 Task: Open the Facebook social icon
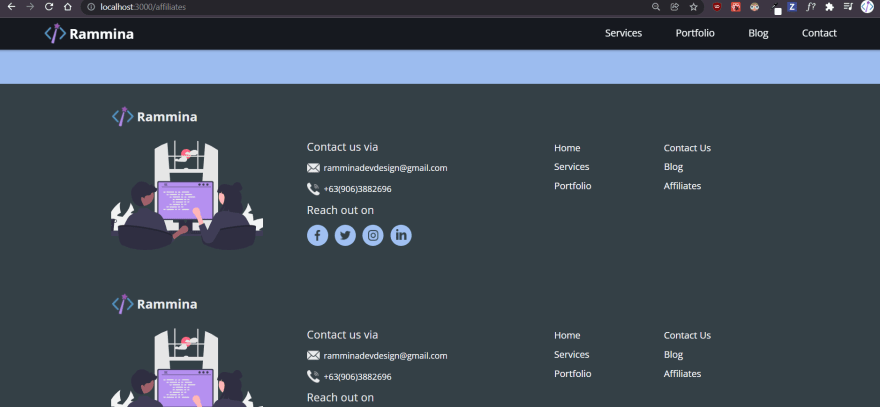tap(317, 235)
